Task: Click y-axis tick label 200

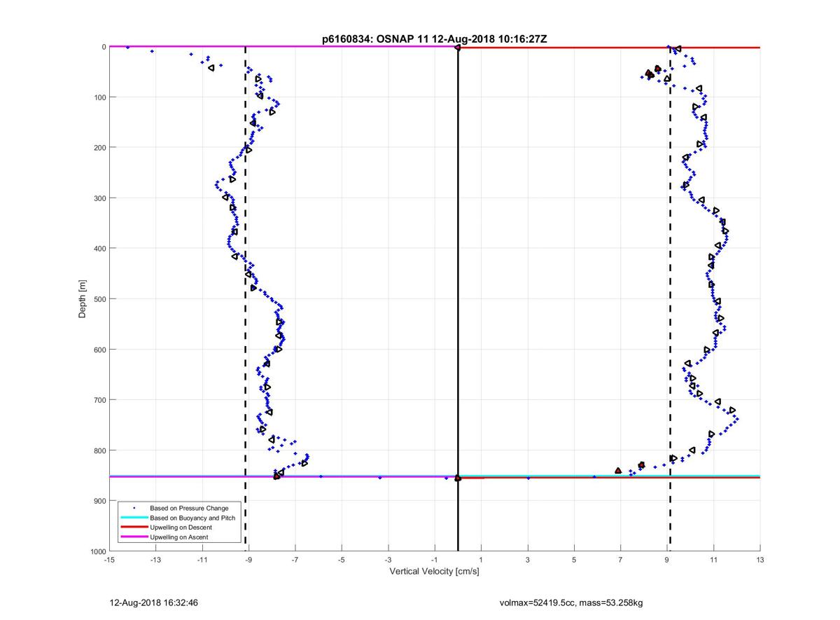Action: coord(99,148)
